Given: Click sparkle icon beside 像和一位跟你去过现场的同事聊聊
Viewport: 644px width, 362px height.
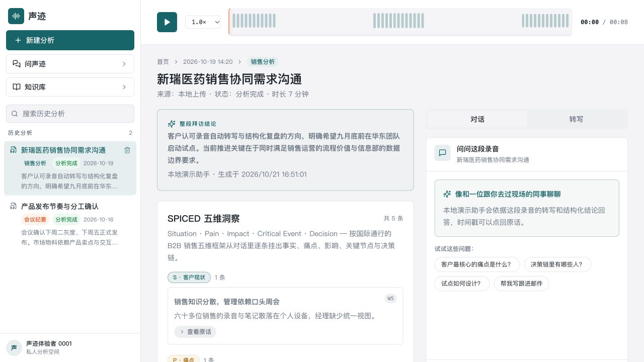Looking at the screenshot, I should [447, 194].
